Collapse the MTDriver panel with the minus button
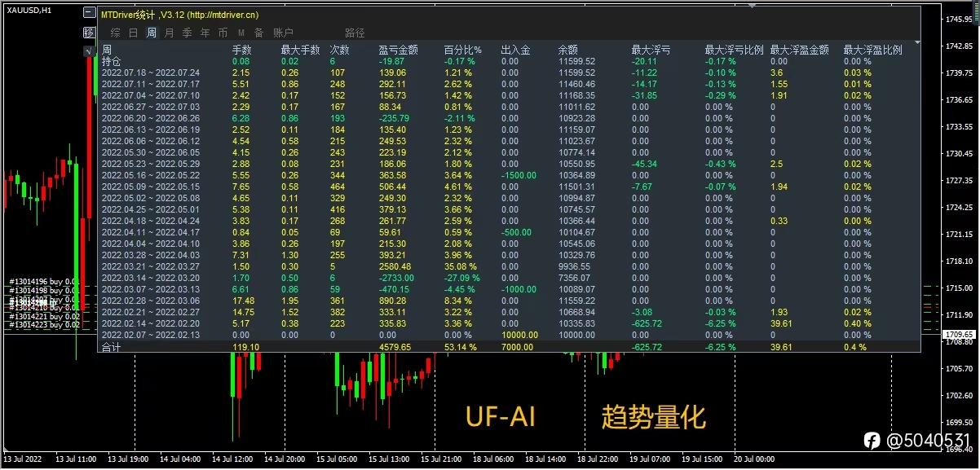This screenshot has height=470, width=980. (90, 14)
